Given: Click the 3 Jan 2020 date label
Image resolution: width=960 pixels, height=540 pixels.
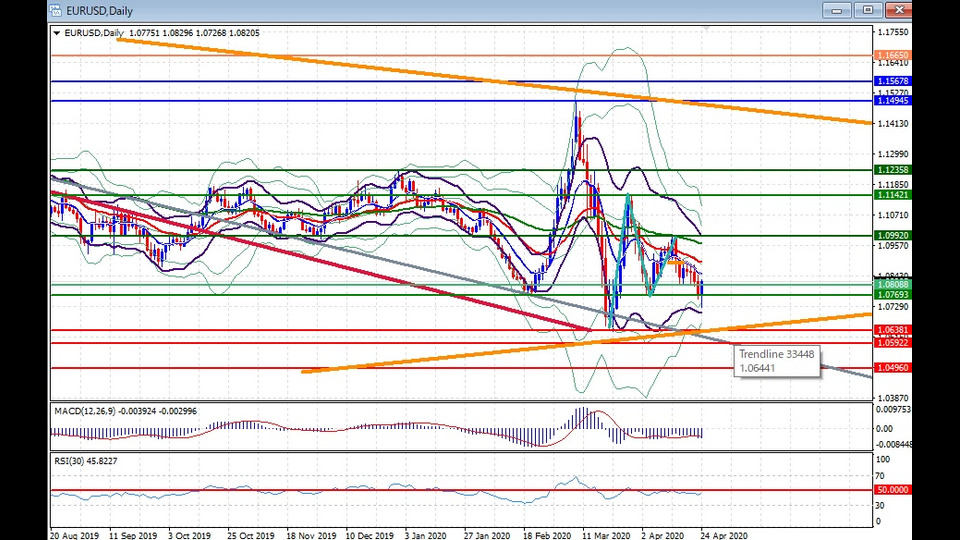Looking at the screenshot, I should [426, 535].
